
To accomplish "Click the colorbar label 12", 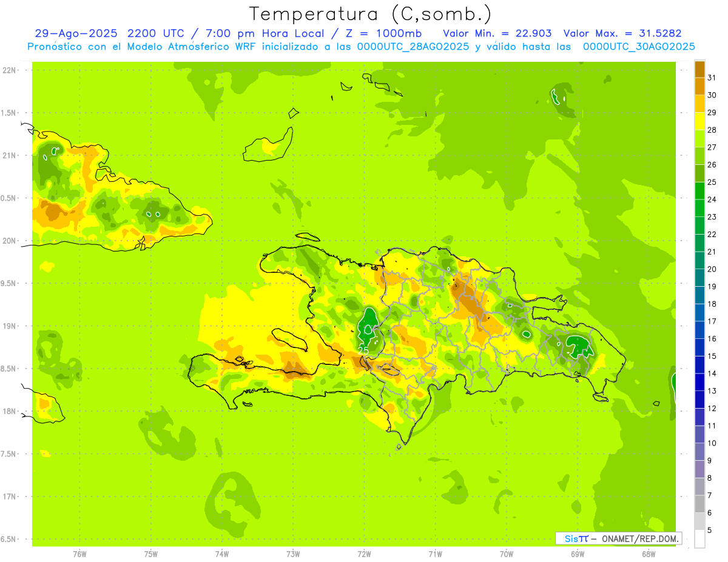I will [712, 409].
